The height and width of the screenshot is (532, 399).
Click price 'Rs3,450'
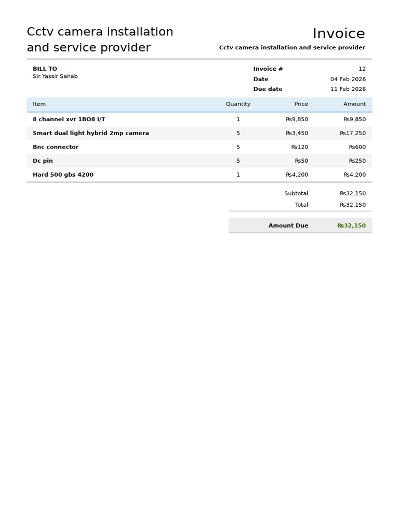pos(297,133)
